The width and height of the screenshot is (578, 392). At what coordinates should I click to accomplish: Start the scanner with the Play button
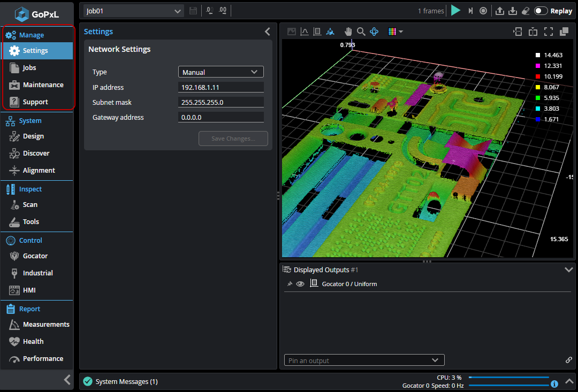[x=455, y=11]
